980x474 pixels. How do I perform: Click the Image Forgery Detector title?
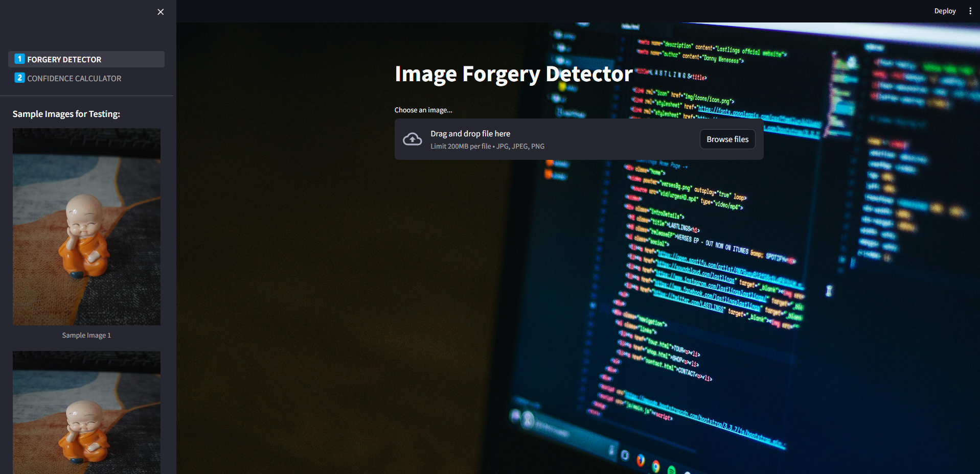click(x=513, y=74)
